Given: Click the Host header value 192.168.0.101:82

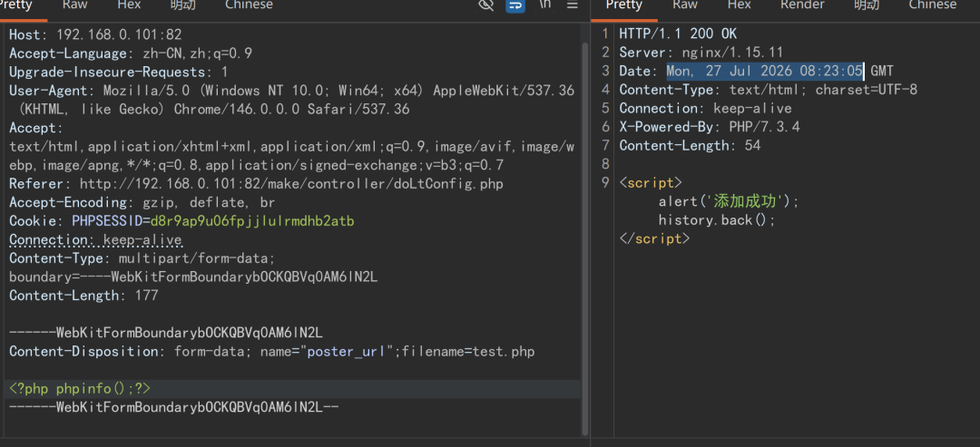Looking at the screenshot, I should (x=120, y=35).
